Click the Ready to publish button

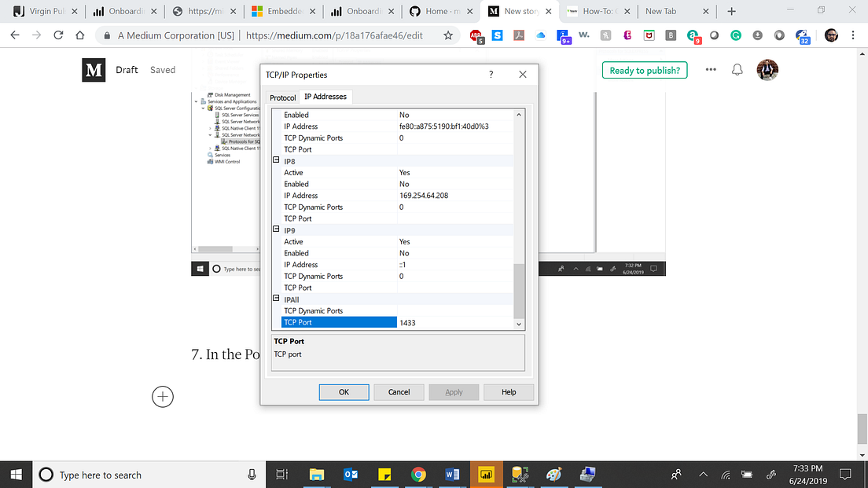click(x=644, y=70)
